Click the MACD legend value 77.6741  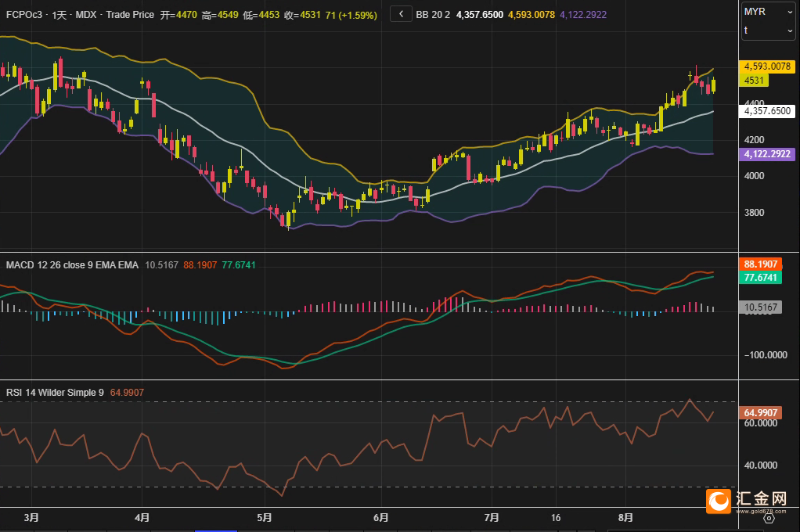[239, 265]
